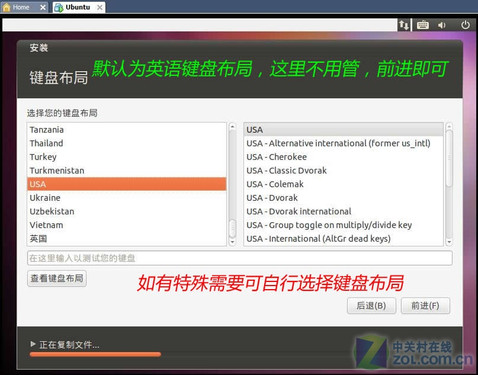Select Turkey in country list
The height and width of the screenshot is (375, 478).
127,157
